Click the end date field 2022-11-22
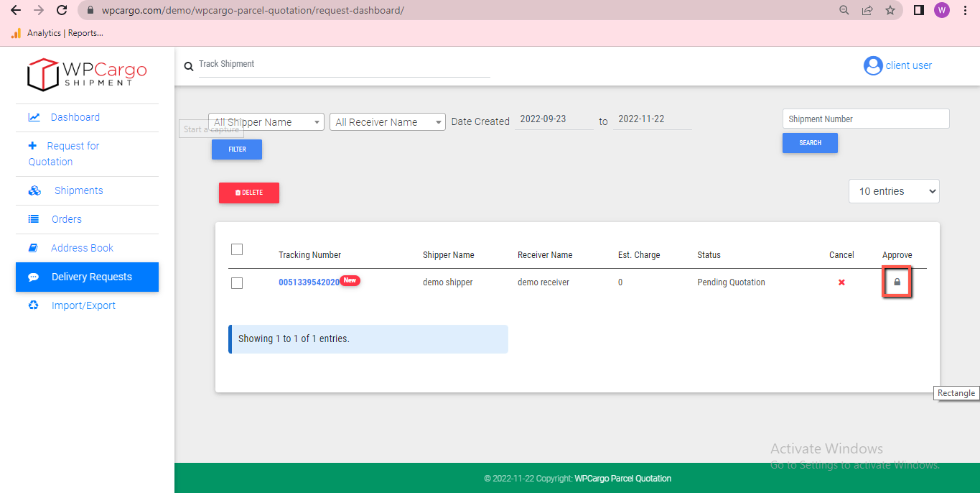The width and height of the screenshot is (980, 493). [x=652, y=120]
